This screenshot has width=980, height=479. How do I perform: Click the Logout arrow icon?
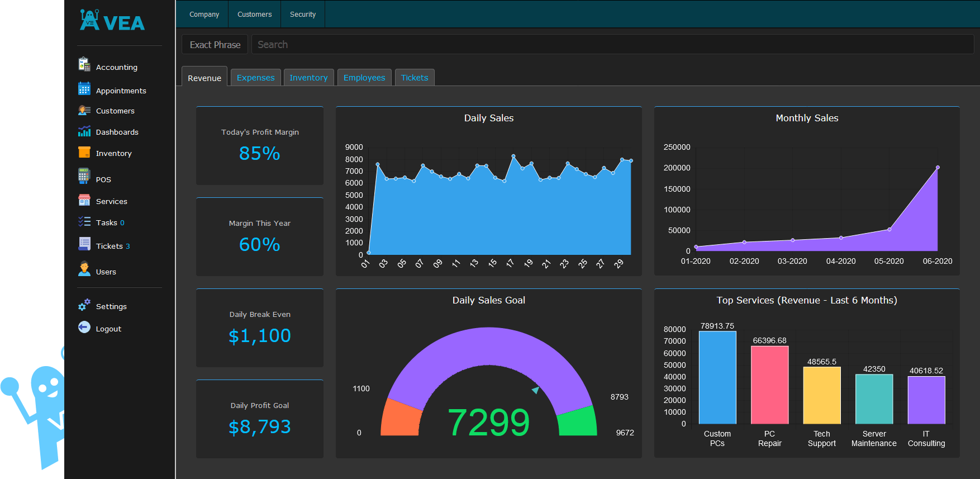click(x=84, y=328)
